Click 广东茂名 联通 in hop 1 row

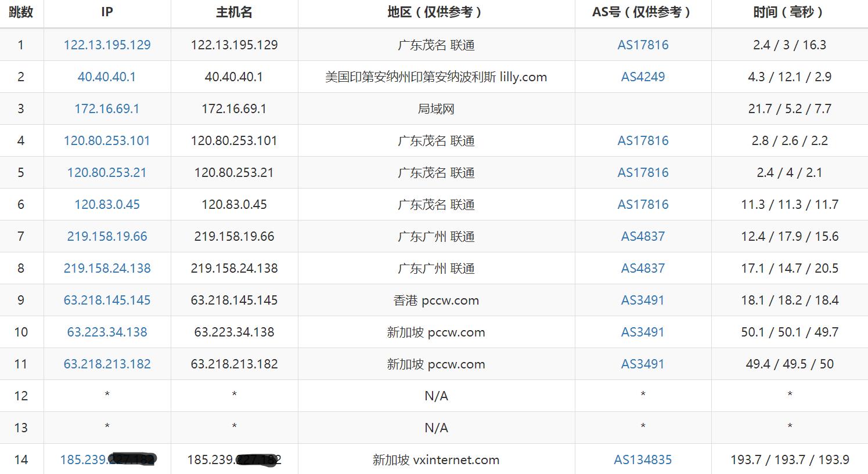click(436, 45)
